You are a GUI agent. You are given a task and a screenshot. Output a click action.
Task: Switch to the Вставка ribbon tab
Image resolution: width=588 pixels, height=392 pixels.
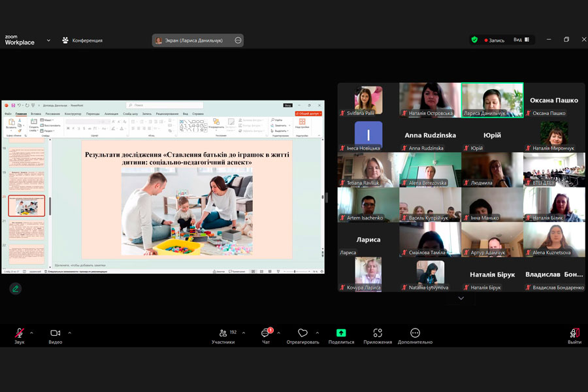click(36, 114)
